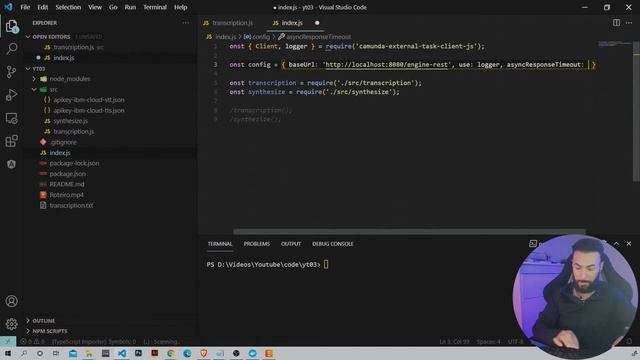Maximize the terminal panel size
Viewport: 640px width, 360px height.
(616, 244)
